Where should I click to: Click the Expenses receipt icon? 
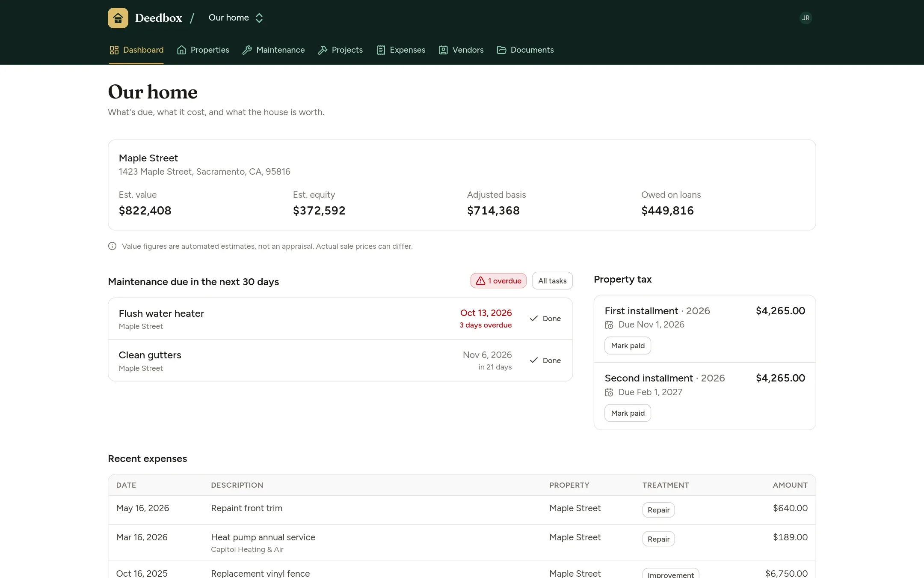(x=381, y=50)
